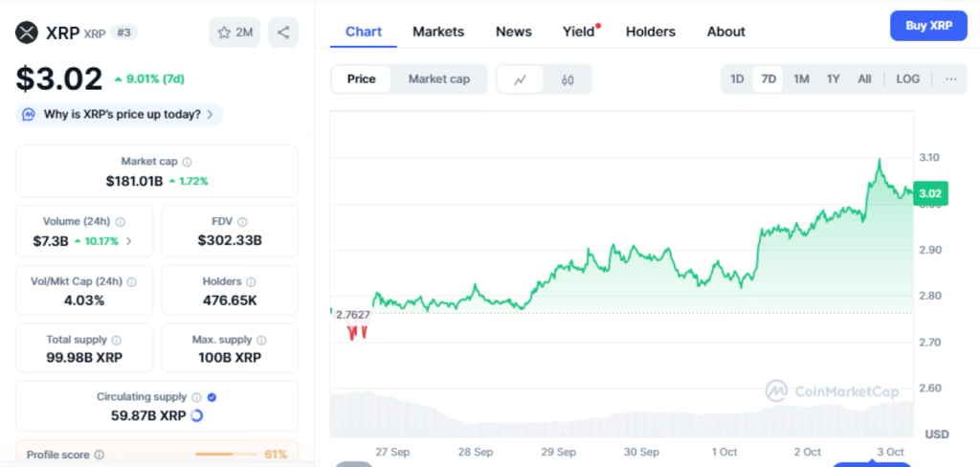Switch to the Holders tab

coord(650,32)
